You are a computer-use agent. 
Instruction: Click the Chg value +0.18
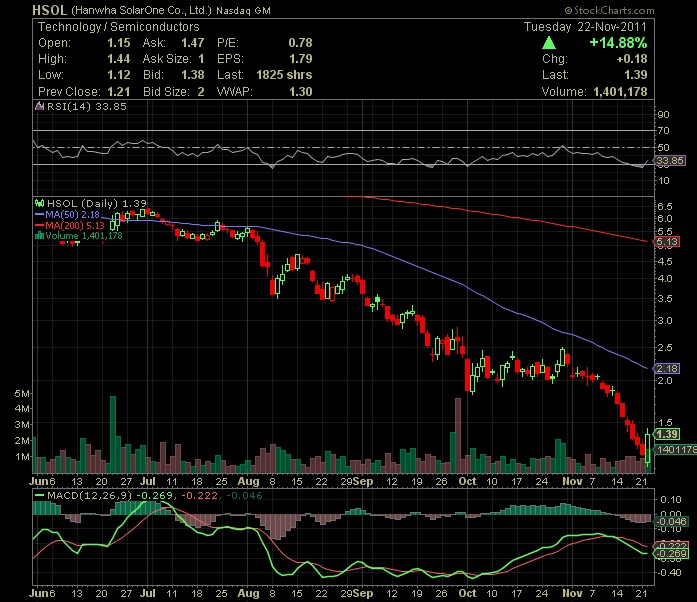coord(632,59)
